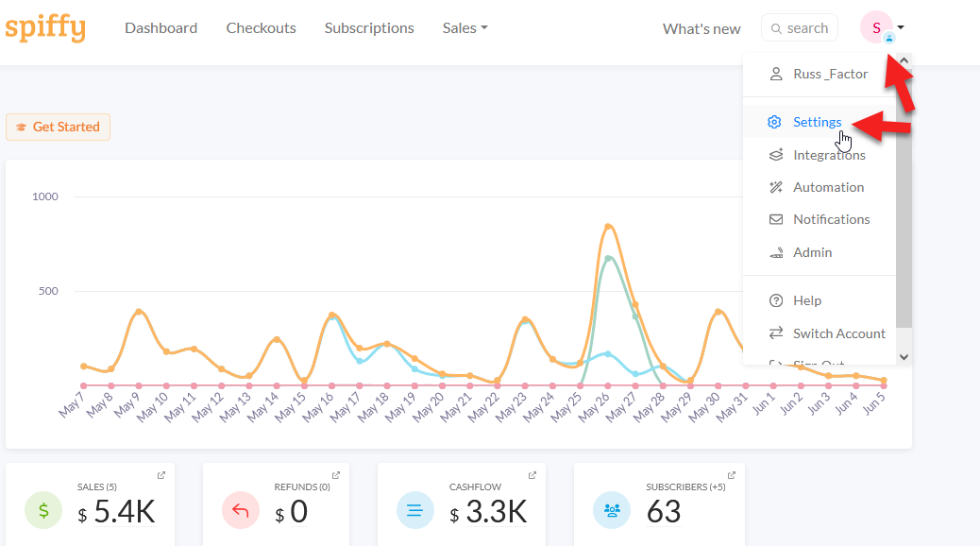Click the search magnifier icon
Image resolution: width=980 pixels, height=546 pixels.
776,28
